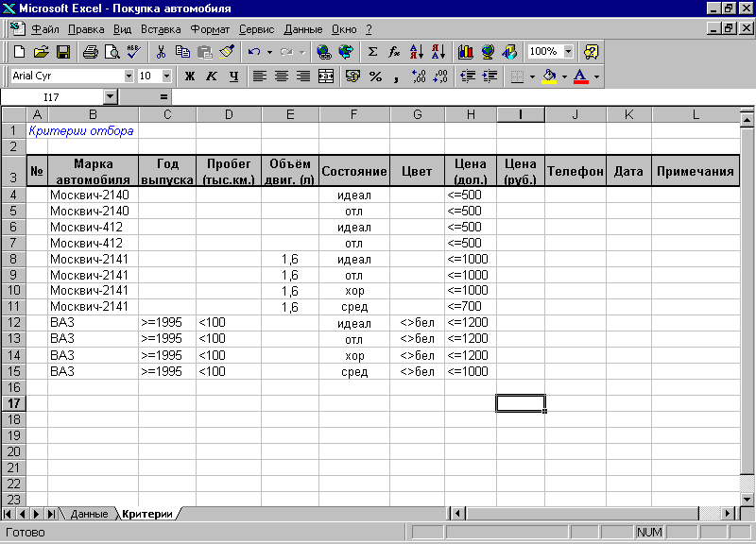Copy selection with the Copy icon
The width and height of the screenshot is (756, 544).
click(182, 52)
